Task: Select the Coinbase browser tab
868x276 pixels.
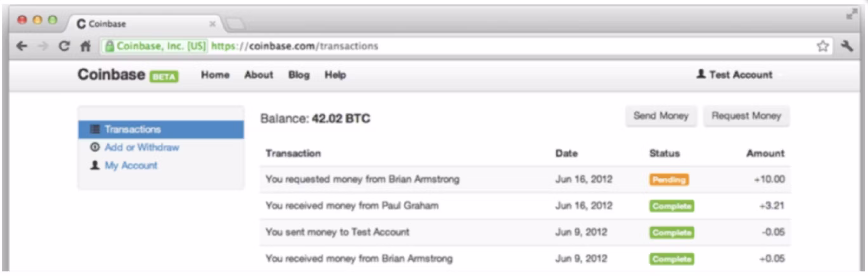Action: [108, 23]
